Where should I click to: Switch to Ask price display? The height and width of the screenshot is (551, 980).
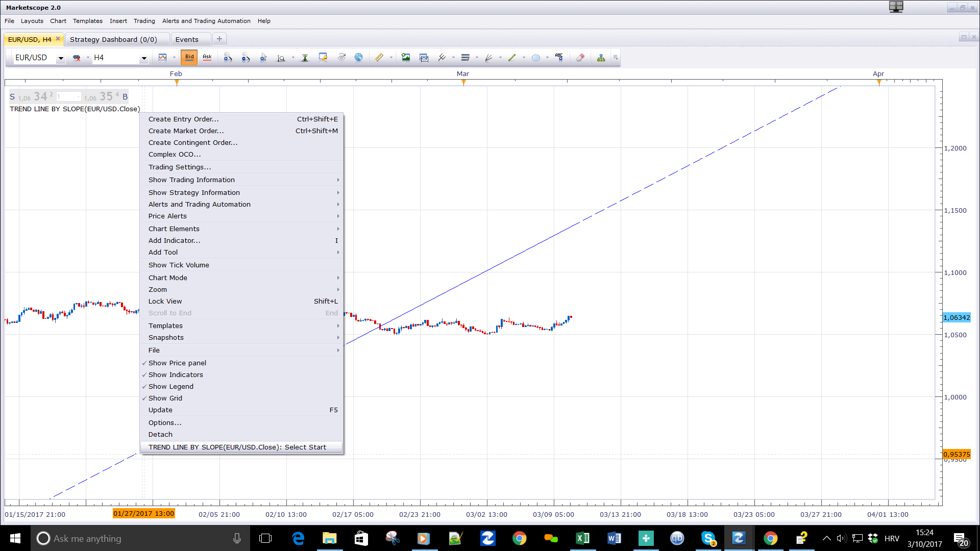pos(207,58)
